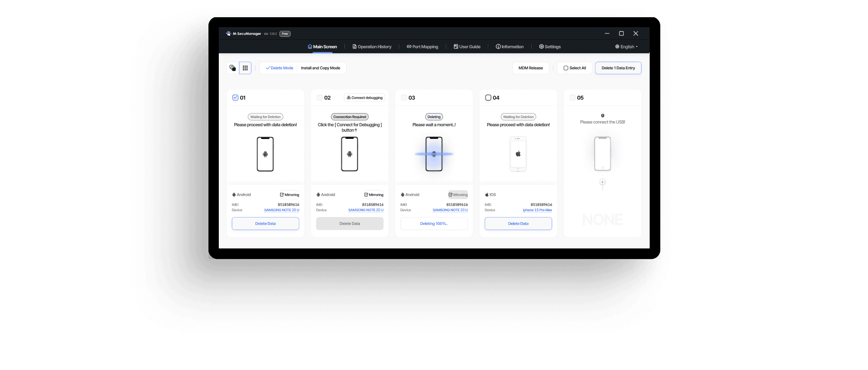Click Mirroring for device slot 02
Image resolution: width=868 pixels, height=370 pixels.
tap(374, 195)
